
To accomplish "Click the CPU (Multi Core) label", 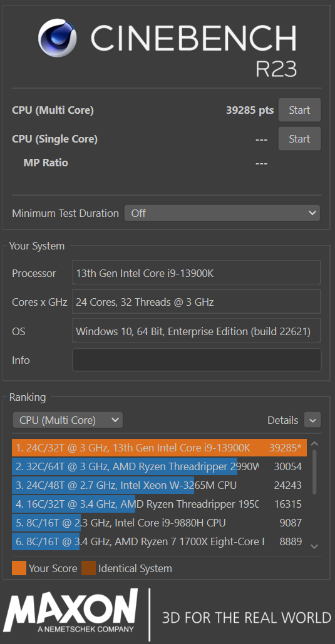I will [53, 111].
